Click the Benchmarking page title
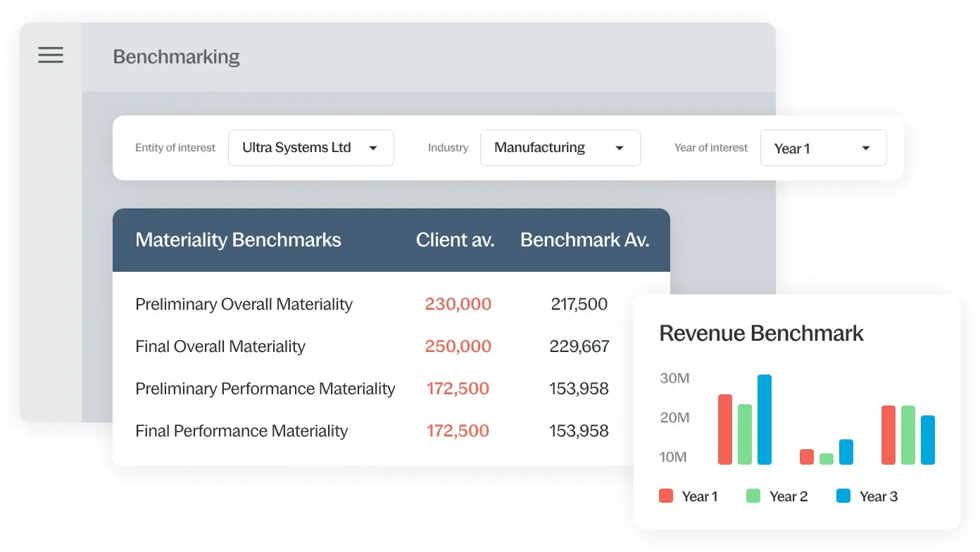The image size is (980, 552). point(176,56)
